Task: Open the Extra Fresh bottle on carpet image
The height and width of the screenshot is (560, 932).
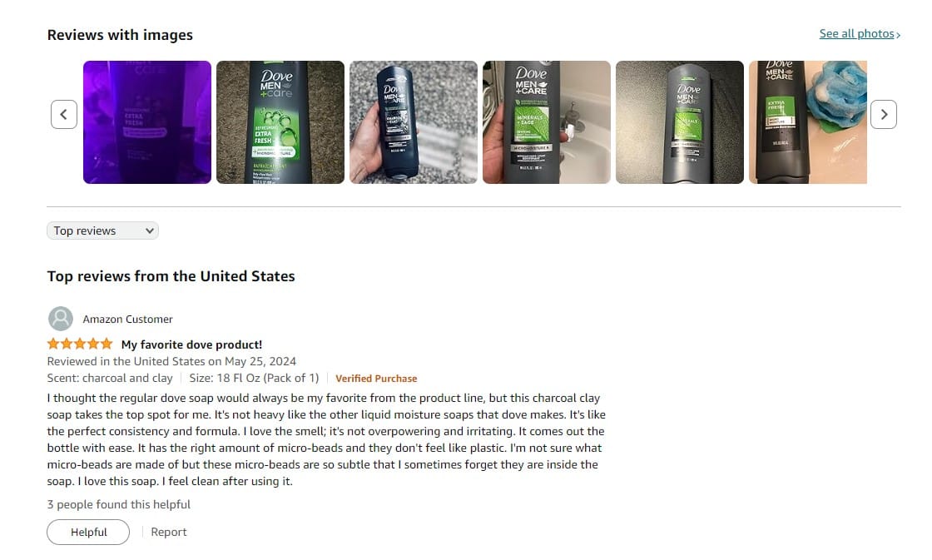Action: pyautogui.click(x=280, y=121)
